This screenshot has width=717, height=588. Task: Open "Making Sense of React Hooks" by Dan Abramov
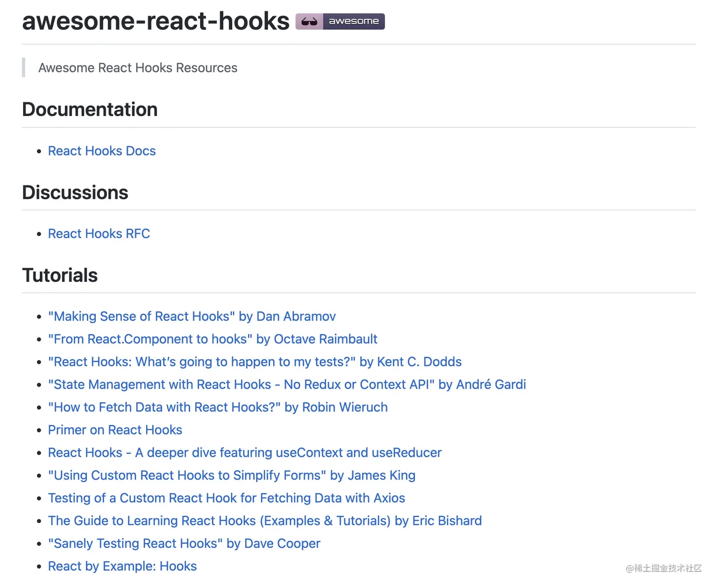click(x=192, y=316)
